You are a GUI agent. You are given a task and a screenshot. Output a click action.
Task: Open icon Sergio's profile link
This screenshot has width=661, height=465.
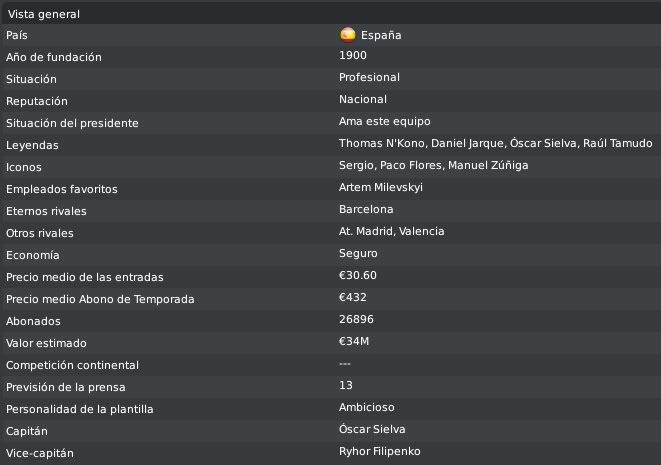(x=356, y=165)
